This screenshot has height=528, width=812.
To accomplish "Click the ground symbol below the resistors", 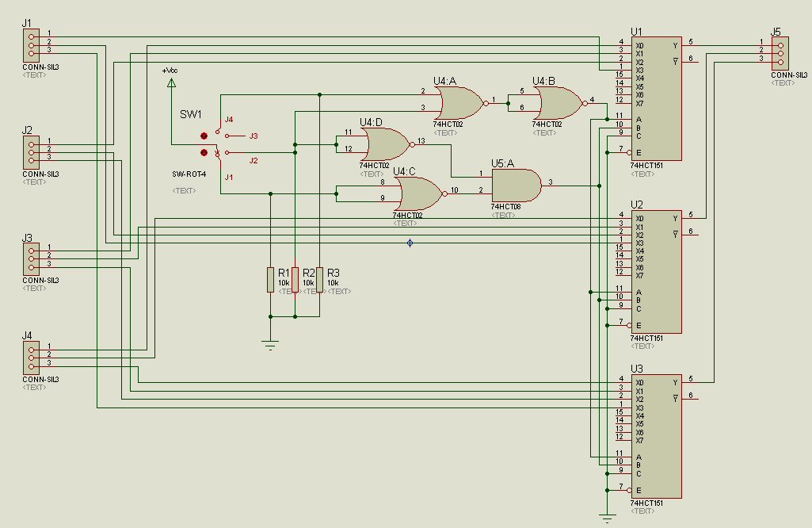I will 270,346.
